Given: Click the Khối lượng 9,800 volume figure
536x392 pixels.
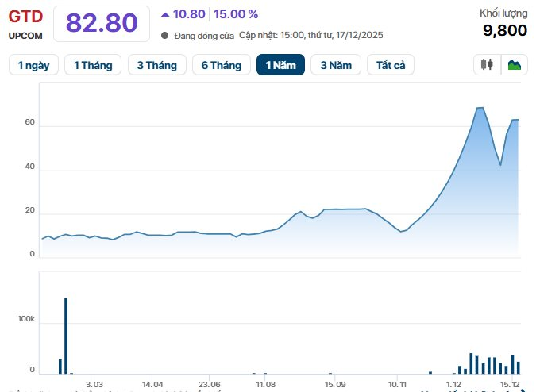Looking at the screenshot, I should point(505,30).
